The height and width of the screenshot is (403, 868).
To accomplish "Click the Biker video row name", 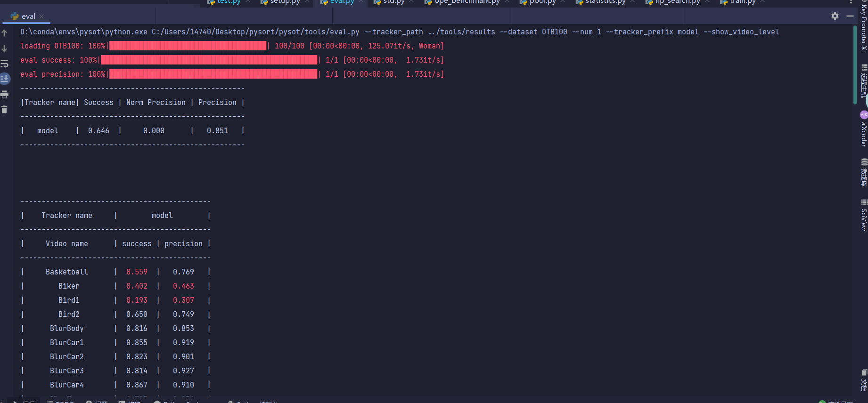I will point(69,286).
